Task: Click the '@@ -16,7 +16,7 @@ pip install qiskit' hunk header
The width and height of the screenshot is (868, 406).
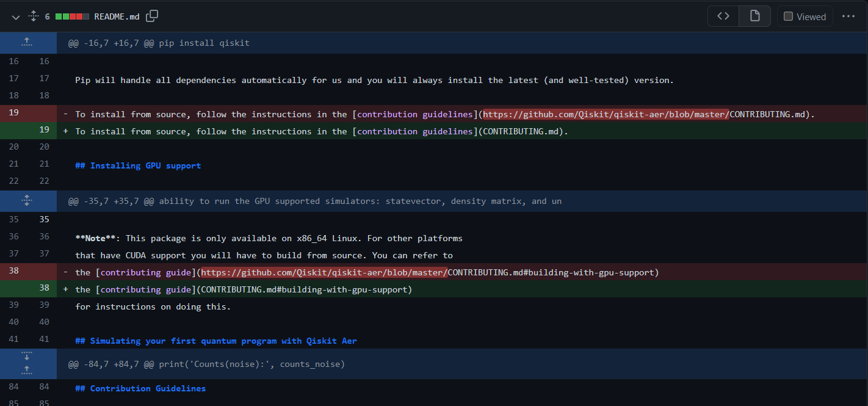Action: 159,43
